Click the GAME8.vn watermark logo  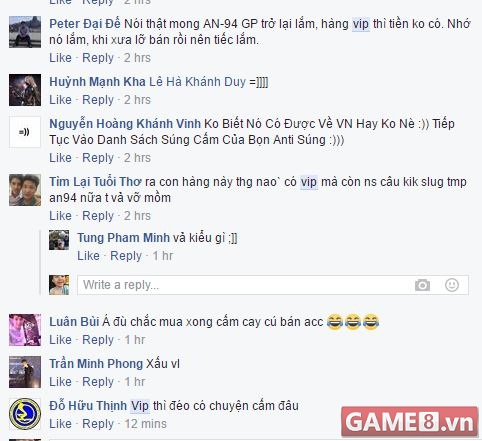[x=410, y=422]
